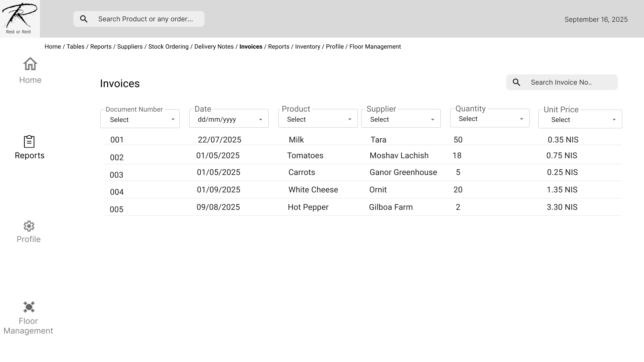This screenshot has height=362, width=644.
Task: Click the invoice search magnifier icon
Action: coord(517,82)
